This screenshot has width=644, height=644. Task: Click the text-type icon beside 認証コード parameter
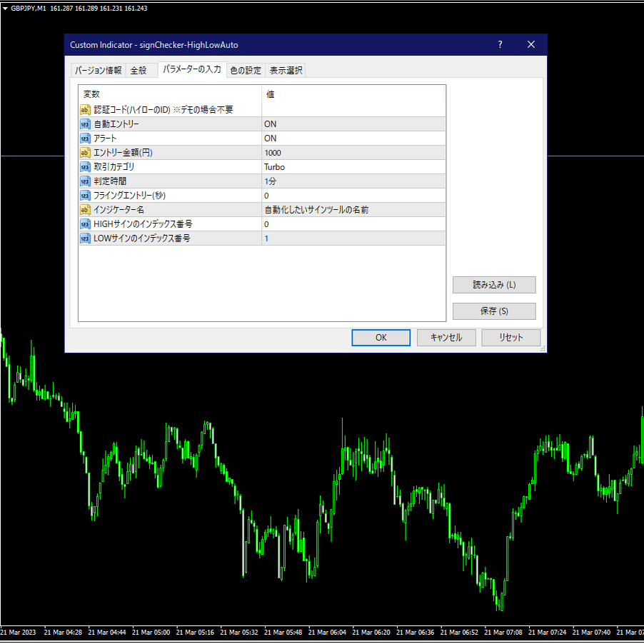(x=85, y=109)
